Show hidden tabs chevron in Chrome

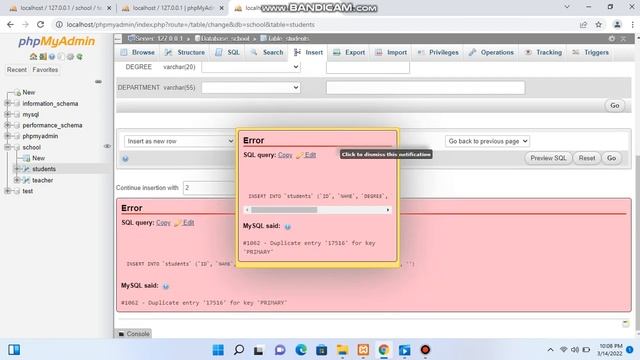click(x=567, y=7)
